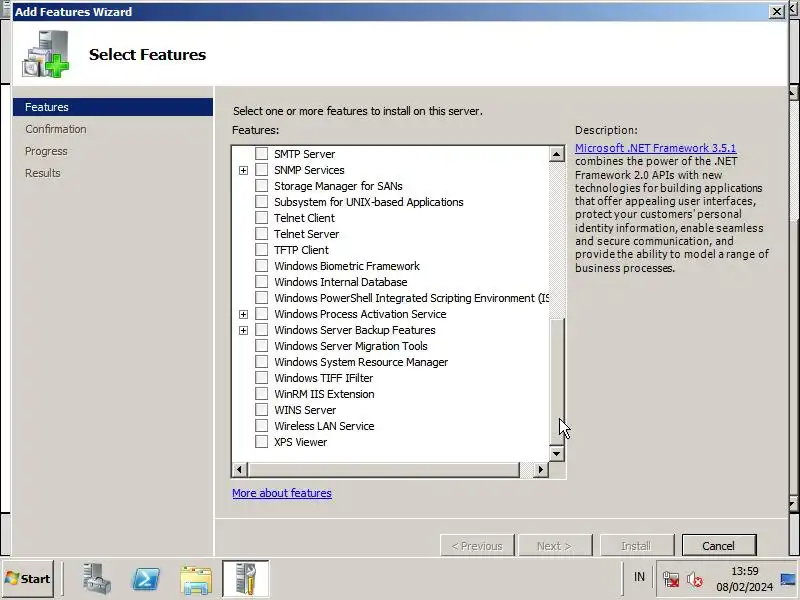Viewport: 800px width, 600px height.
Task: Open the Start menu
Action: 28,579
